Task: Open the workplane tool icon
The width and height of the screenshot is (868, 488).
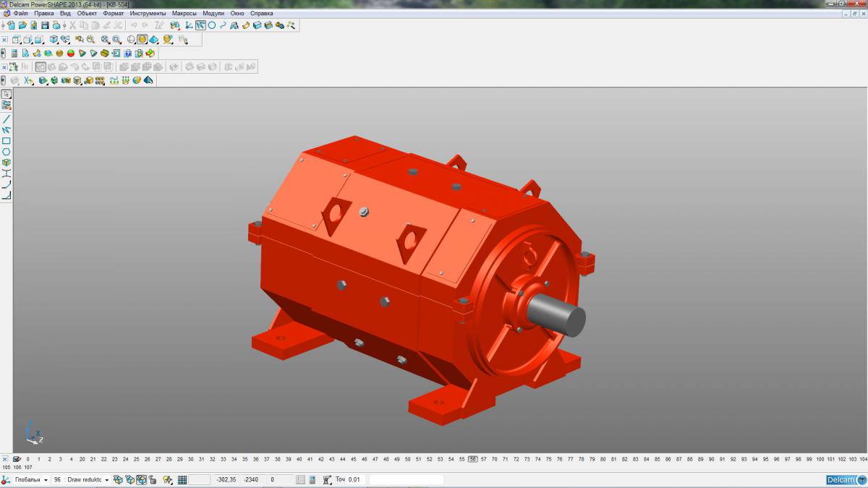Action: pos(189,25)
